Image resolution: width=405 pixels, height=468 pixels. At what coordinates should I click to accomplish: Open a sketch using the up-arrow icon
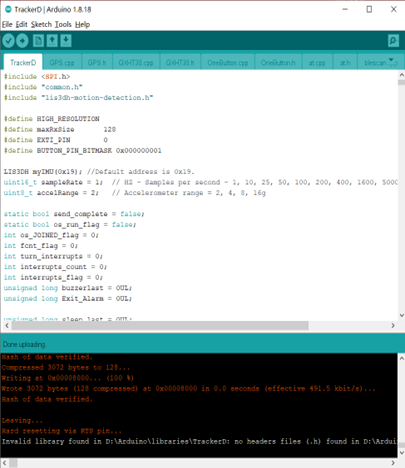[x=52, y=41]
